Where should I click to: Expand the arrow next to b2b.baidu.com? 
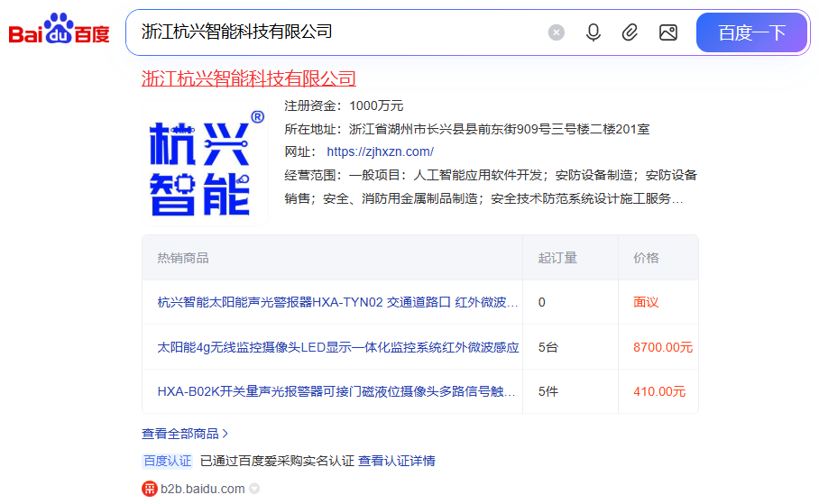254,489
